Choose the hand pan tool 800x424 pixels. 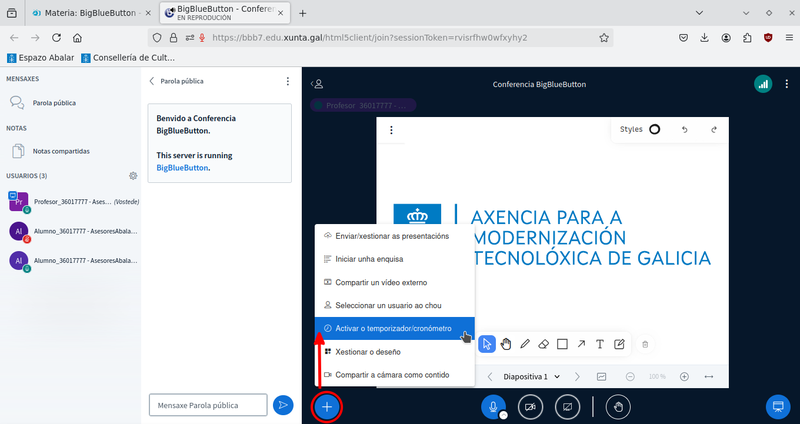click(x=506, y=344)
